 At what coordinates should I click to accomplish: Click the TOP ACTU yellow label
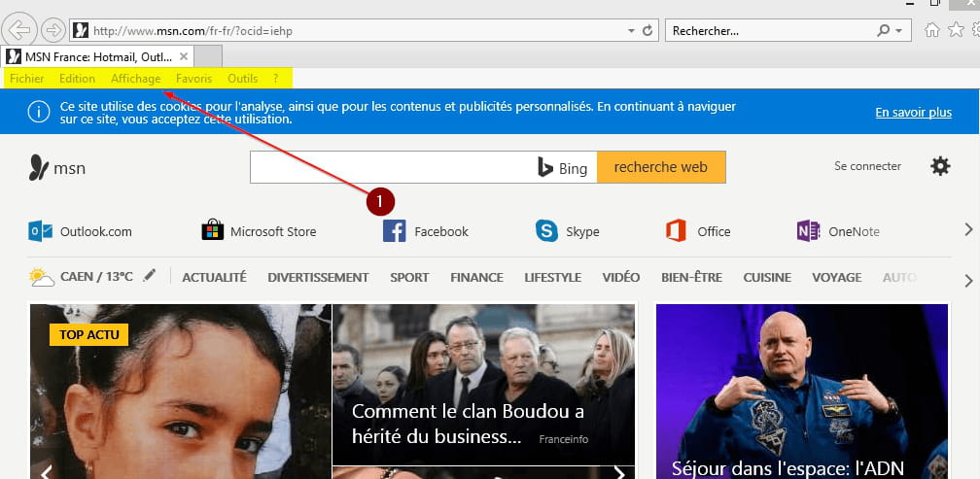click(88, 335)
